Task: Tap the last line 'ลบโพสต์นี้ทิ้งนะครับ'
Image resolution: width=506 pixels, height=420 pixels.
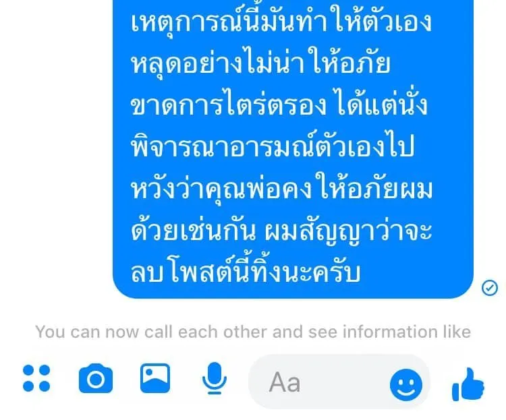Action: (246, 272)
